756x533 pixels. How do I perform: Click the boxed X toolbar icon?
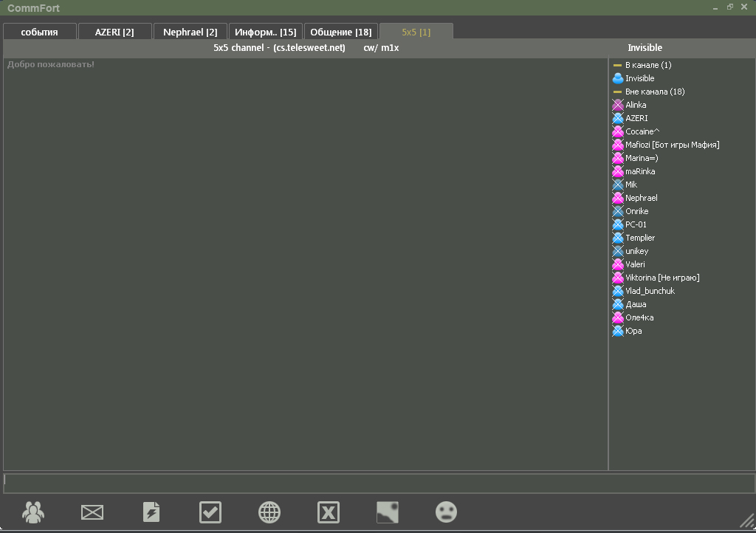(x=329, y=512)
